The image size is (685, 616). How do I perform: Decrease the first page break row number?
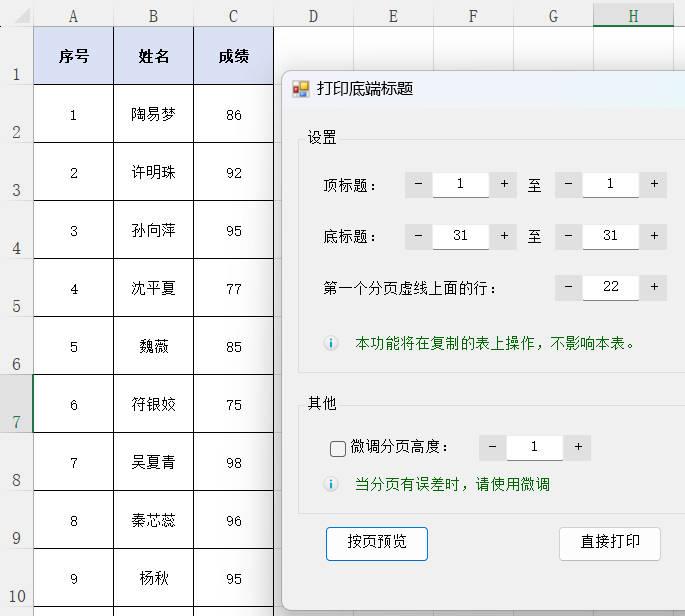[568, 287]
